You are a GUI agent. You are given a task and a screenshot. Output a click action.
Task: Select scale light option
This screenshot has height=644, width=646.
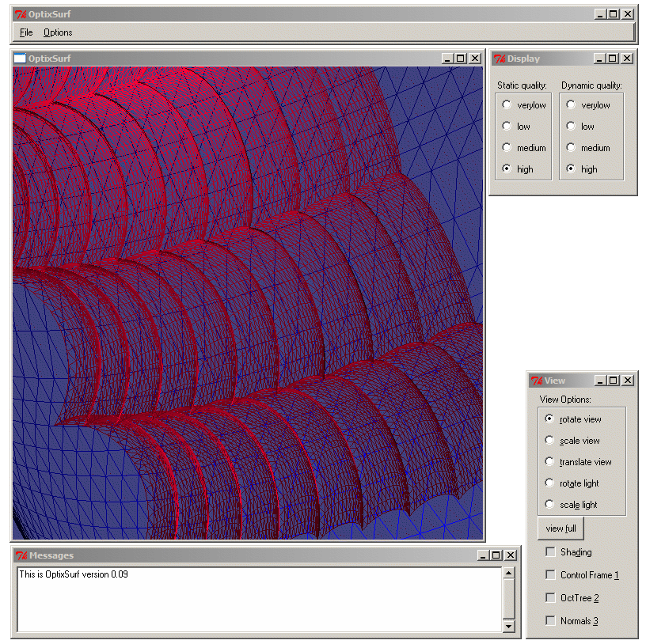click(x=549, y=505)
